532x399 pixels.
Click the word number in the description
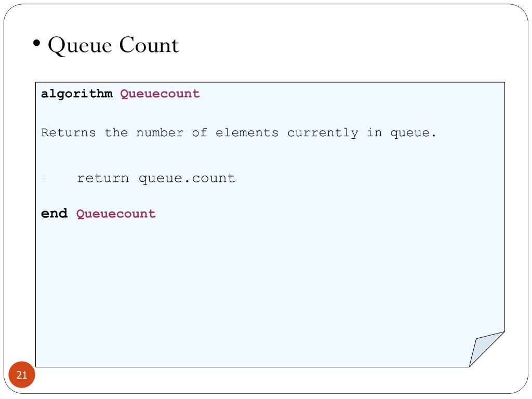click(x=160, y=132)
